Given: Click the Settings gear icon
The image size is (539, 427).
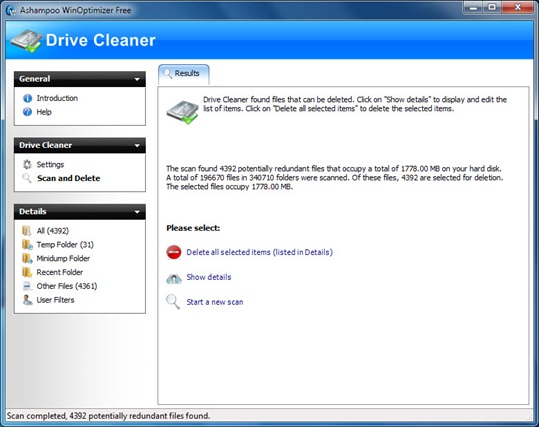Looking at the screenshot, I should tap(27, 164).
